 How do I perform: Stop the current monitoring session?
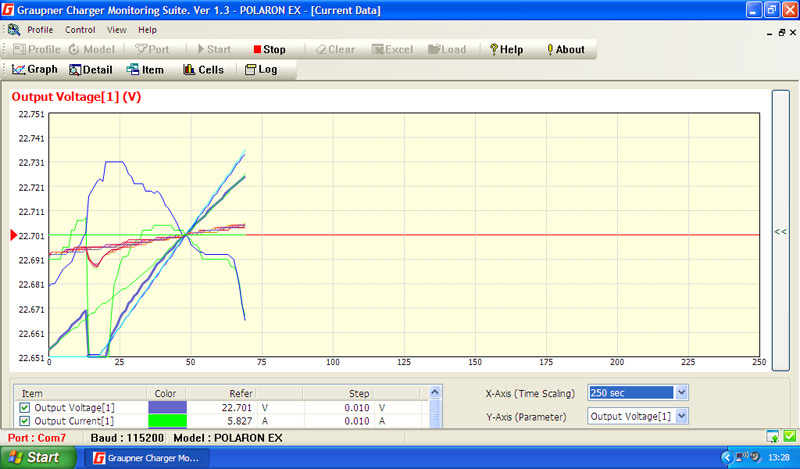tap(269, 50)
